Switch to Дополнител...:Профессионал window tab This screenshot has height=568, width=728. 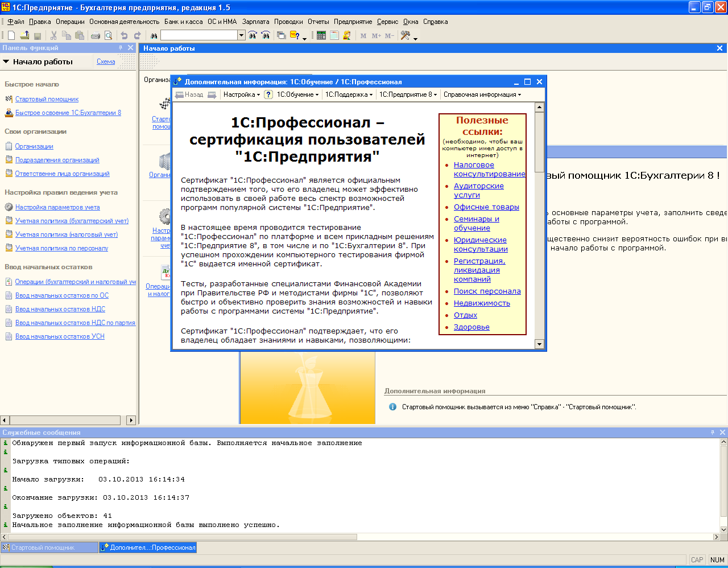click(148, 548)
